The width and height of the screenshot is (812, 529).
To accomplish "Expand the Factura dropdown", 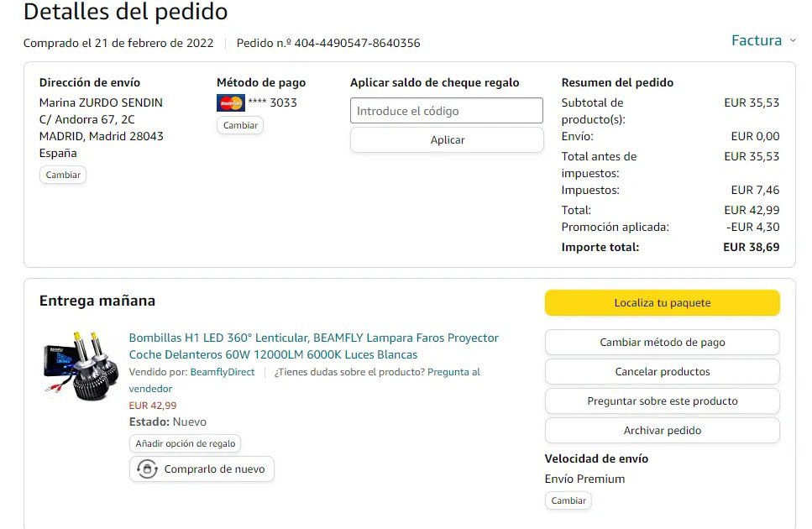I will coord(792,40).
